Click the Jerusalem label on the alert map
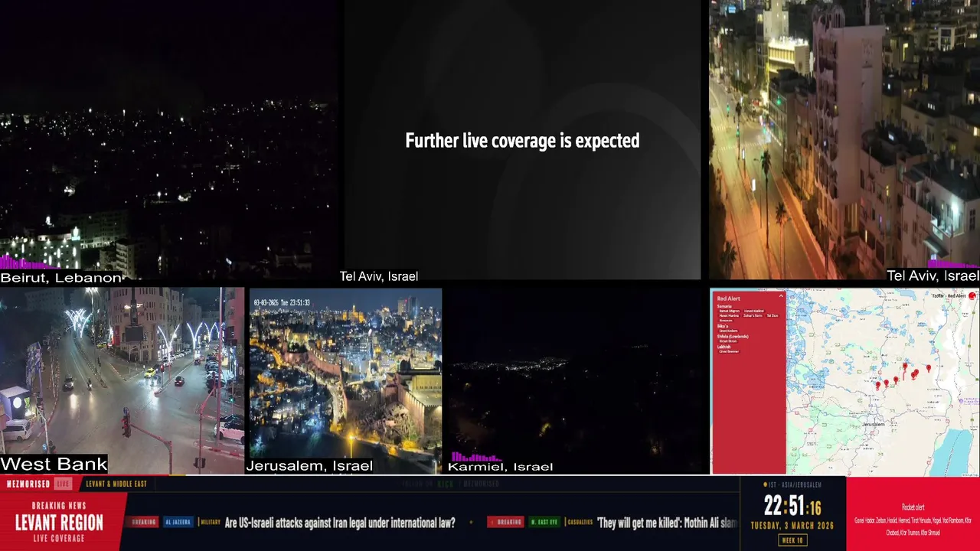 [874, 424]
